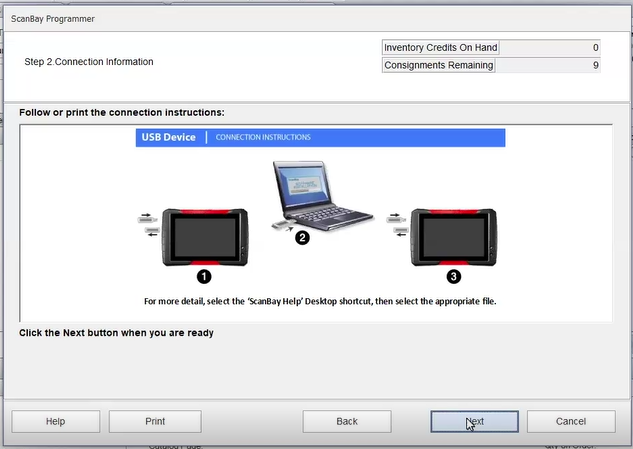Select the USB Device header label

pos(168,137)
